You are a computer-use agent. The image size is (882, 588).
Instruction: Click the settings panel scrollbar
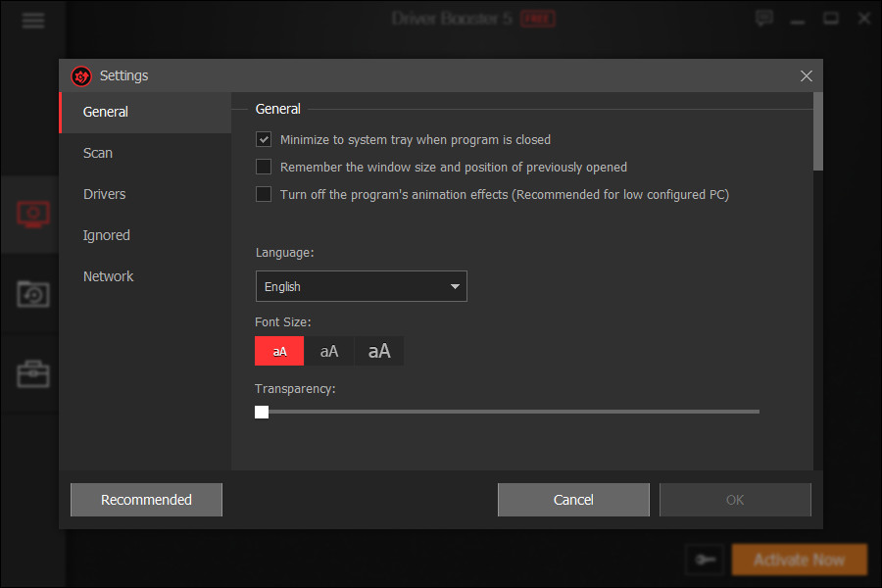pos(816,132)
